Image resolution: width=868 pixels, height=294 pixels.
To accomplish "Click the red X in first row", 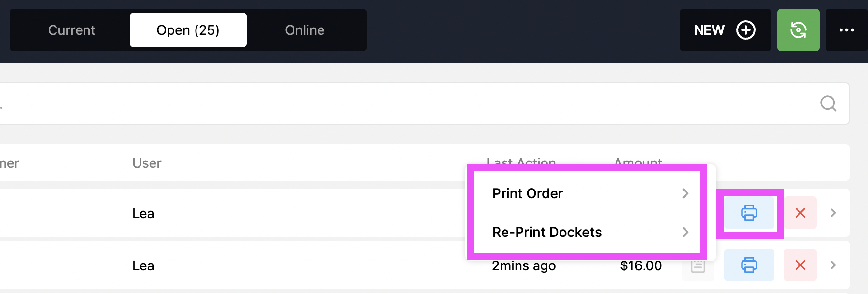I will tap(800, 213).
